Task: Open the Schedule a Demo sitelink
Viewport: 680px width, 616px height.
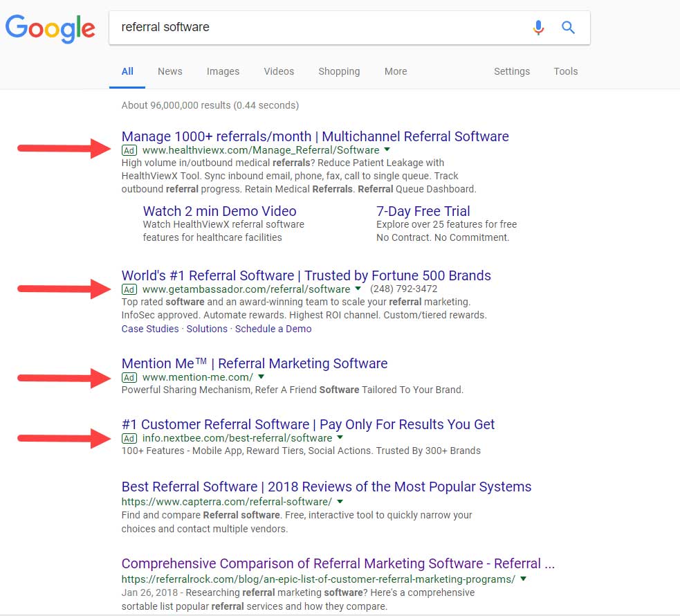Action: (x=273, y=329)
